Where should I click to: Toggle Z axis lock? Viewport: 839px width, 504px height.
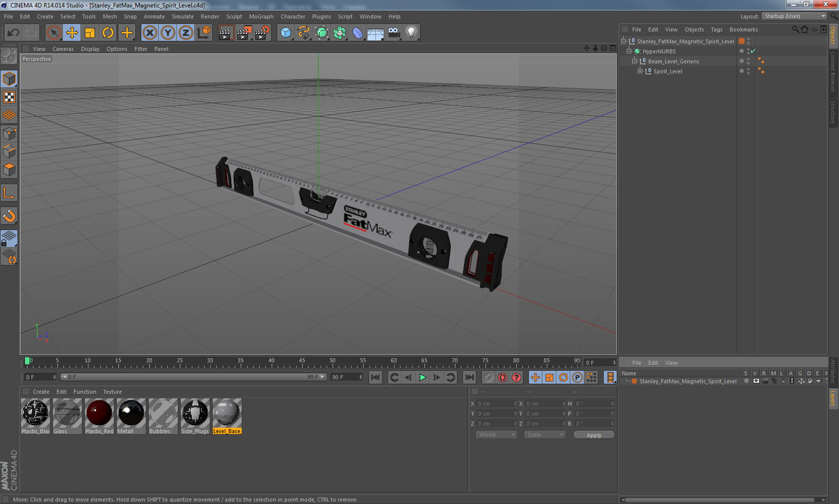pyautogui.click(x=186, y=33)
